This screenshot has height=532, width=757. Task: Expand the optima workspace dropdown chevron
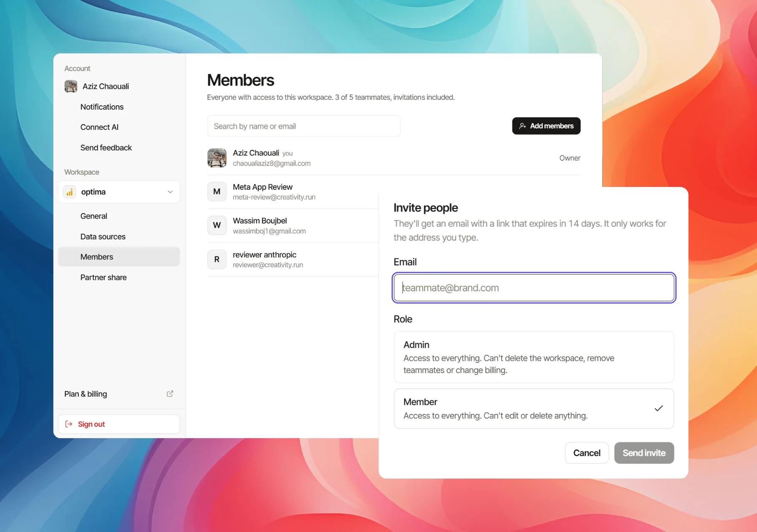(x=170, y=192)
